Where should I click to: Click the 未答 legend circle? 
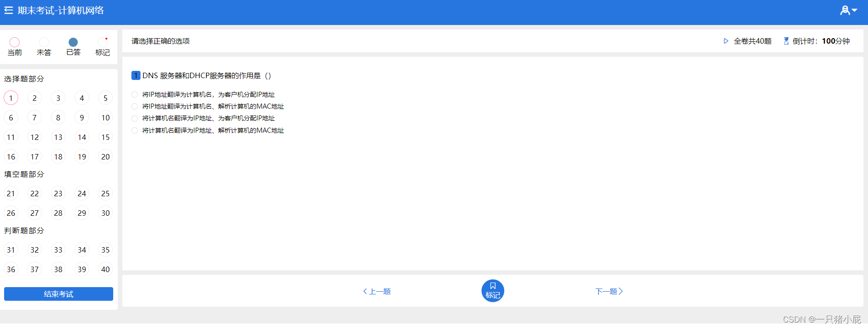tap(44, 42)
